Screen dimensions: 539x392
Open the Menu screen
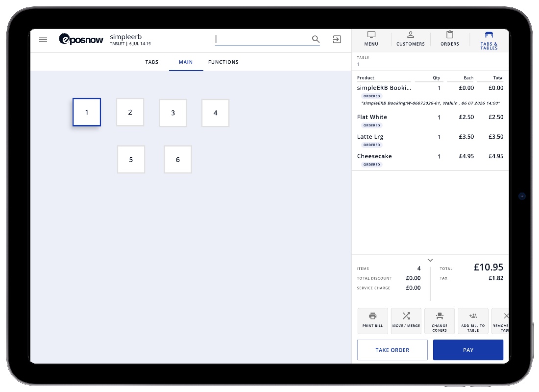(x=371, y=39)
